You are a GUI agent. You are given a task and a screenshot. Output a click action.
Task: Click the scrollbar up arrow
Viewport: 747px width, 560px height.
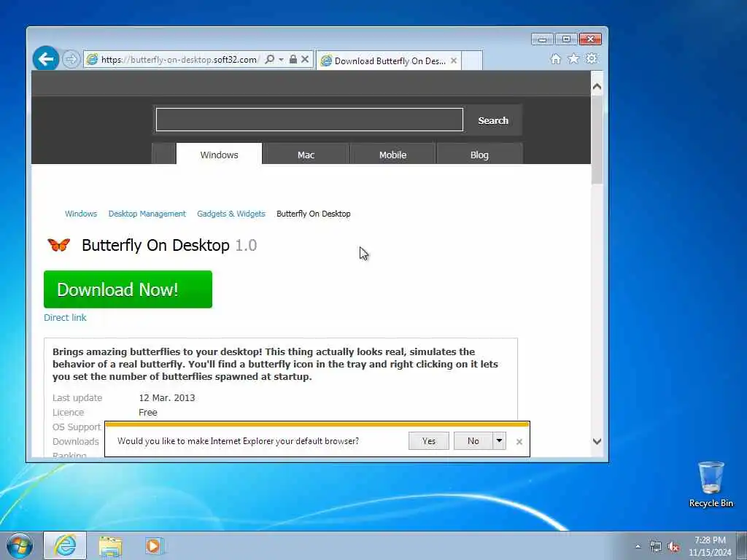click(x=597, y=87)
